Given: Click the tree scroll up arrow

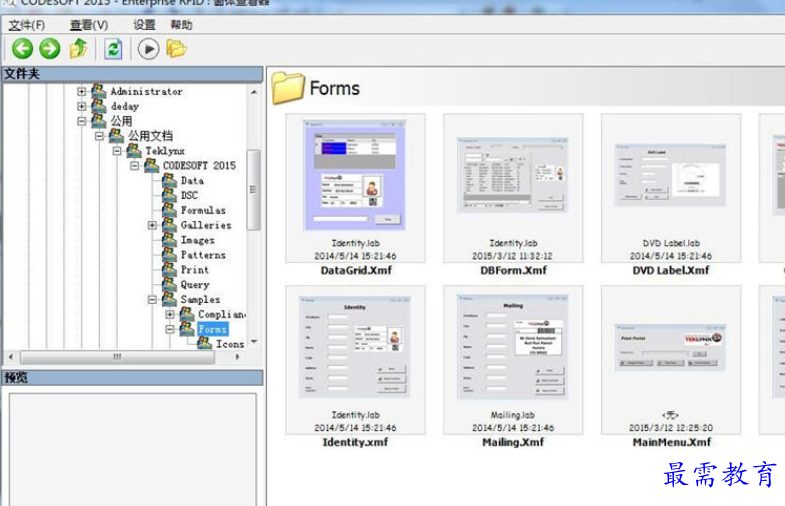Looking at the screenshot, I should point(254,92).
